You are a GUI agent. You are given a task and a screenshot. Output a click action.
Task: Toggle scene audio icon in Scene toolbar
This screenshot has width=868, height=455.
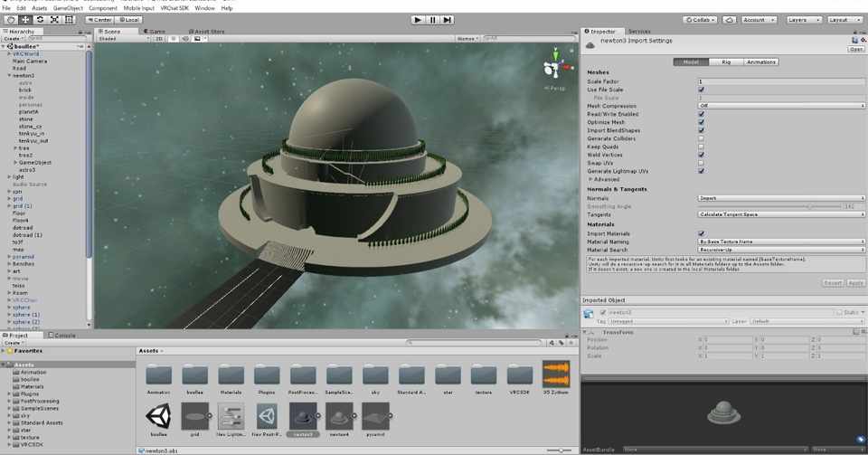click(185, 39)
